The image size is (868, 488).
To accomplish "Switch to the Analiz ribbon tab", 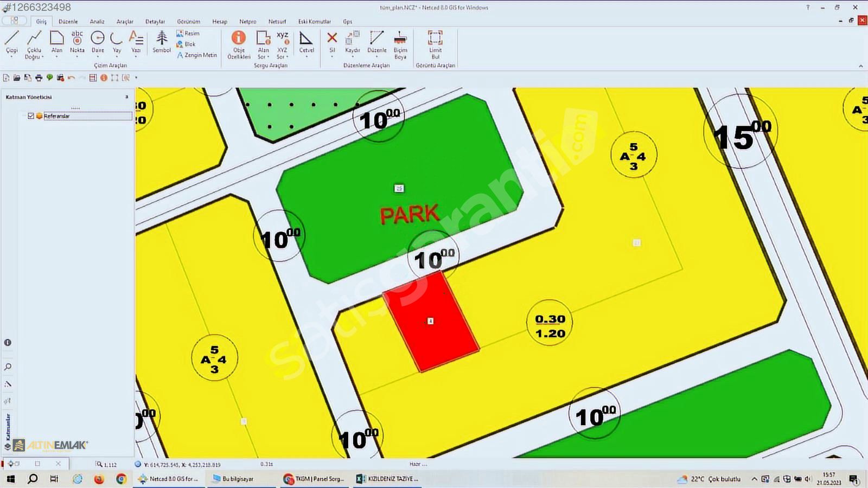I will click(x=97, y=22).
